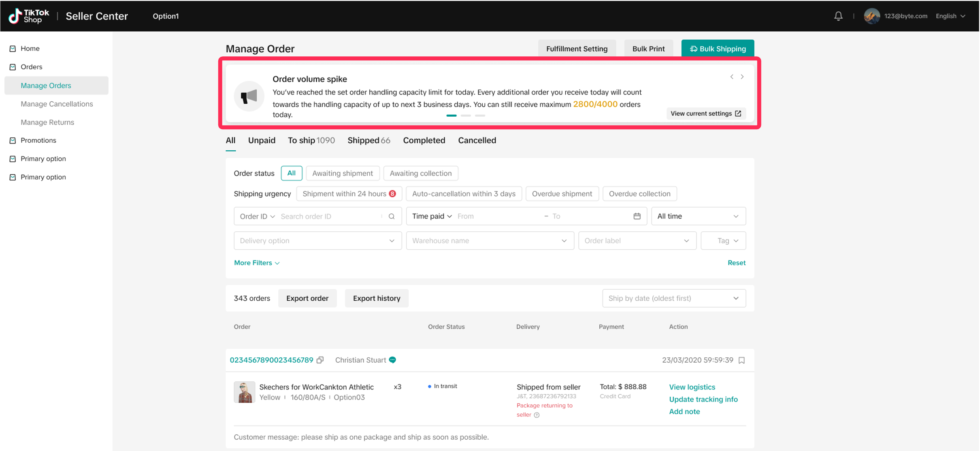Go to previous banner with left arrow

point(732,77)
